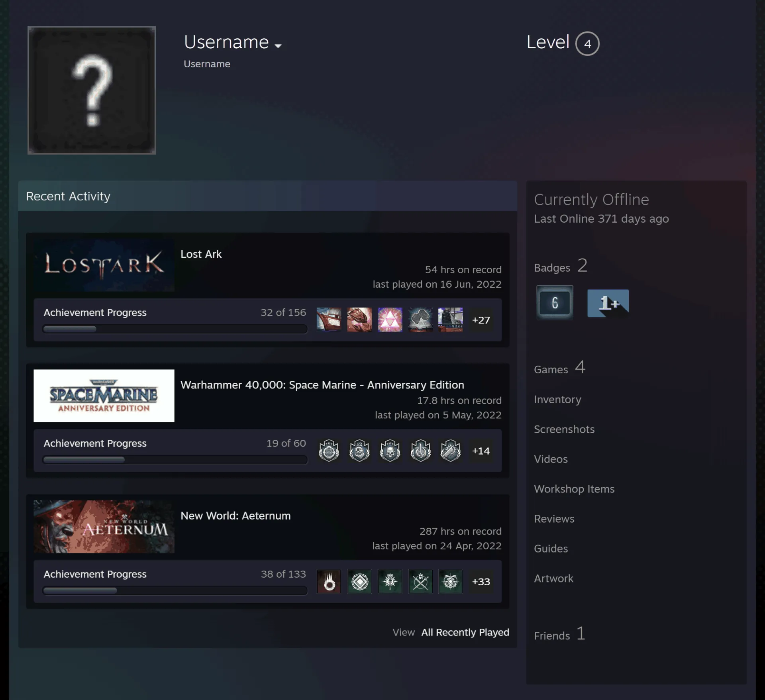Click Lost Ark's pink triangle achievement icon
The width and height of the screenshot is (765, 700).
[390, 320]
